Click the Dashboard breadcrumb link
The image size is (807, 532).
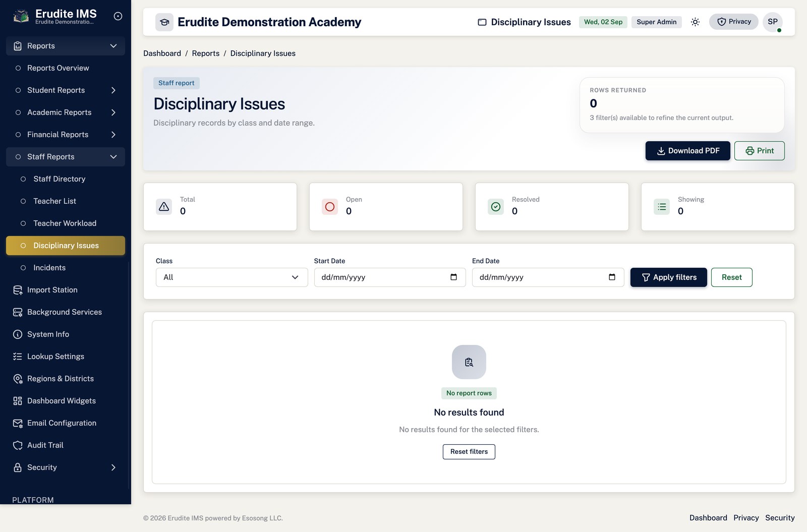[162, 53]
